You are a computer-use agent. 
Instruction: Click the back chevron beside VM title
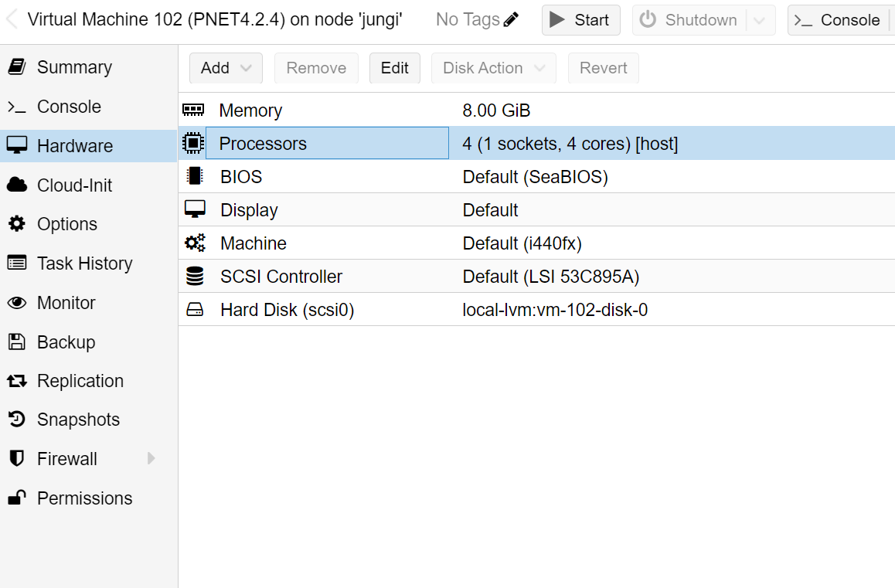(12, 20)
